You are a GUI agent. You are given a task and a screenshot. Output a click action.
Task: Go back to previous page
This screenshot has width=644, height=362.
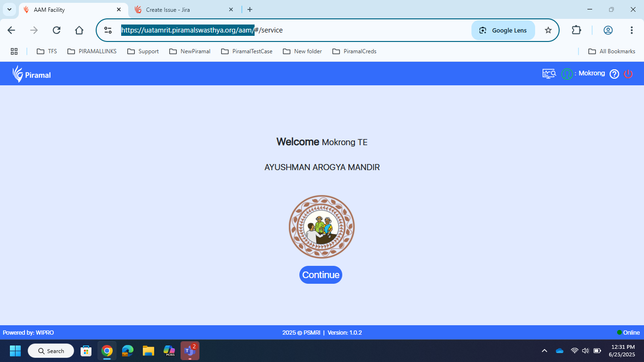(11, 30)
